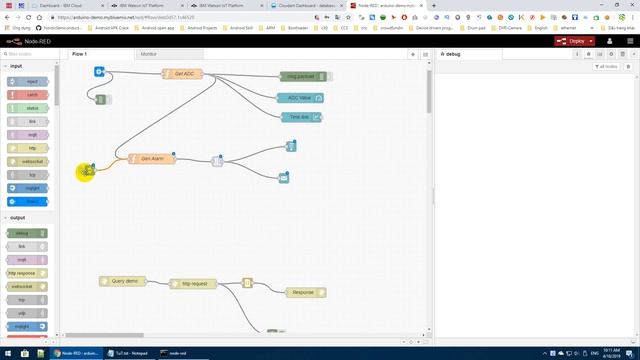Click the inject node in the palette
The height and width of the screenshot is (360, 640).
pyautogui.click(x=28, y=82)
